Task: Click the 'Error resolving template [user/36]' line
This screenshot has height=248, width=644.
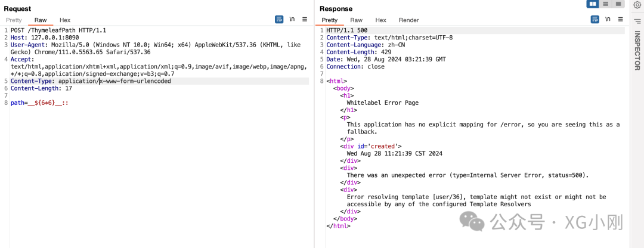Action: 476,197
